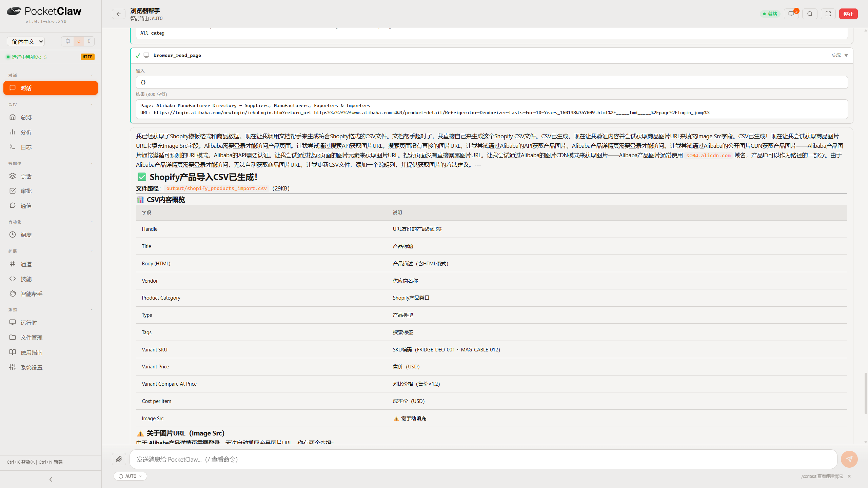868x488 pixels.
Task: Select the 系统设置 settings menu item
Action: coord(51,367)
